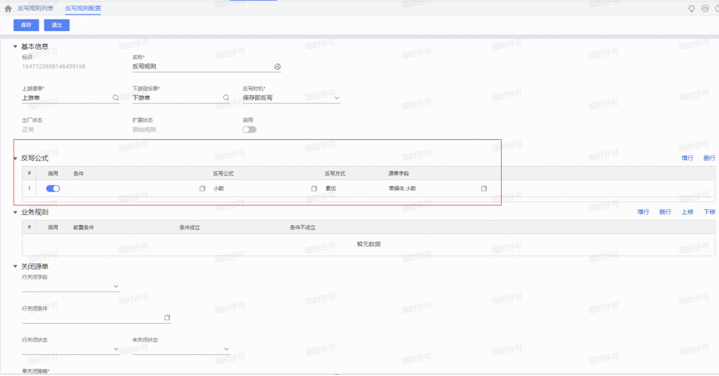
Task: Click 增行 link in 业务规则 section
Action: click(x=643, y=212)
